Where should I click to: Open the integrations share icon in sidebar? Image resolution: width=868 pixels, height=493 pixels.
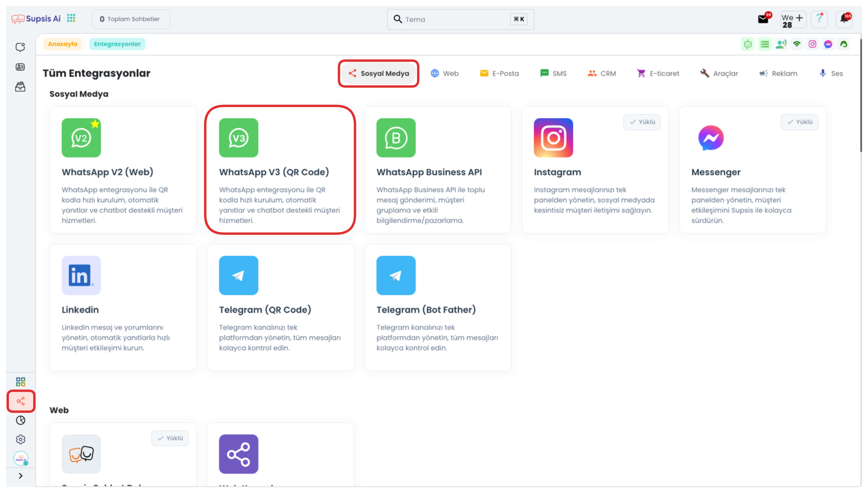click(21, 401)
